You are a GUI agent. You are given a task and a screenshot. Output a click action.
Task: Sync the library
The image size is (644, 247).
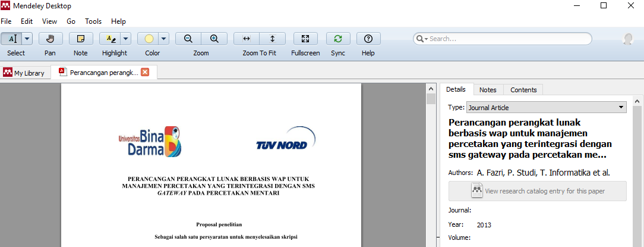(338, 39)
